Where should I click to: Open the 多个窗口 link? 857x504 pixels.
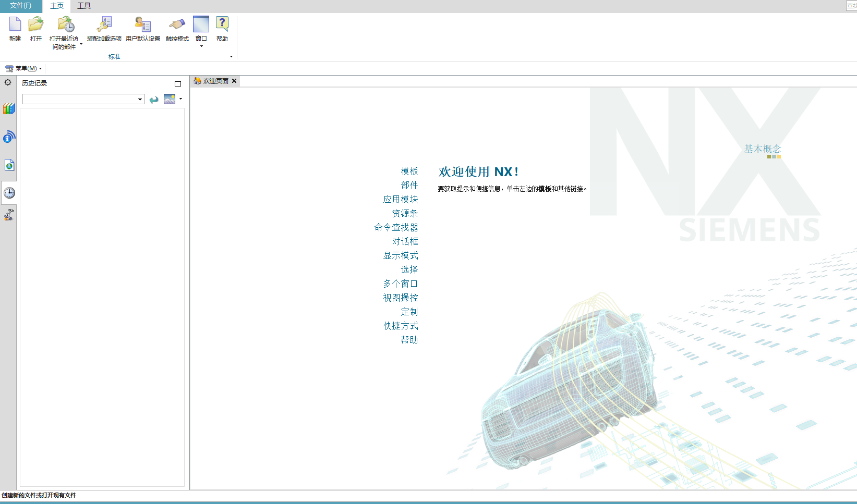pyautogui.click(x=401, y=284)
